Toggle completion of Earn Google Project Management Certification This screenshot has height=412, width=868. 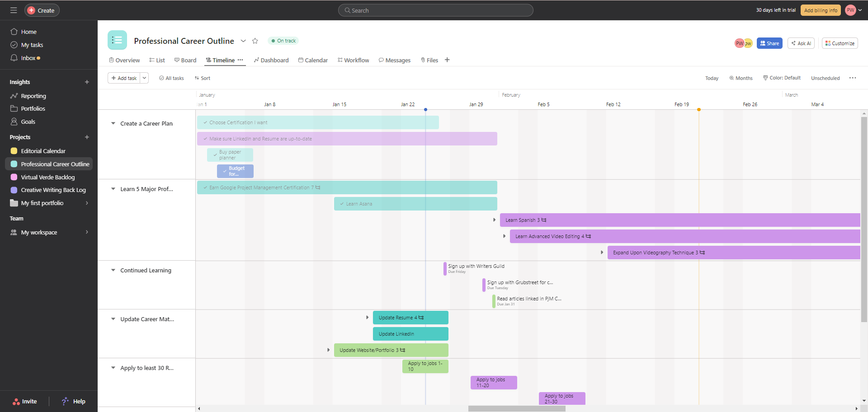[205, 187]
